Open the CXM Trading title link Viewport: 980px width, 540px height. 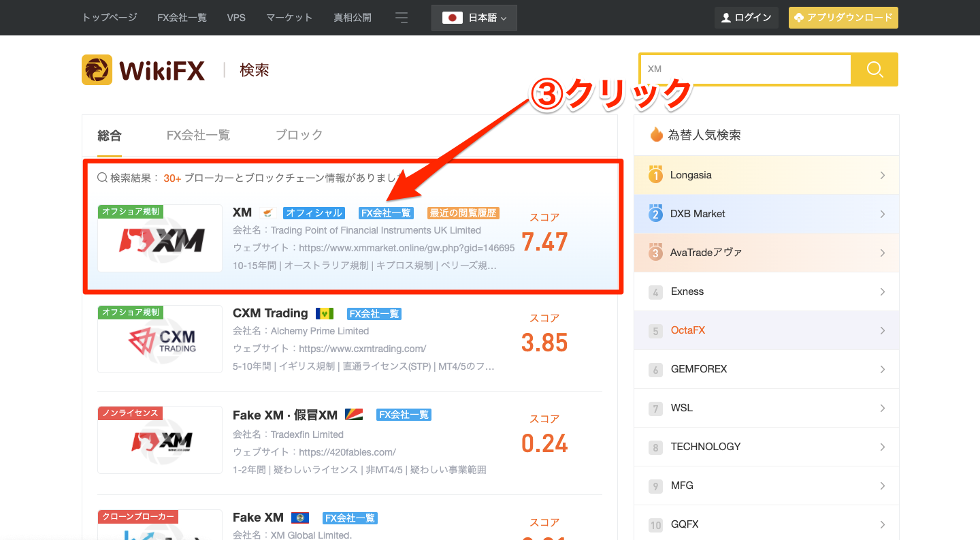point(270,313)
